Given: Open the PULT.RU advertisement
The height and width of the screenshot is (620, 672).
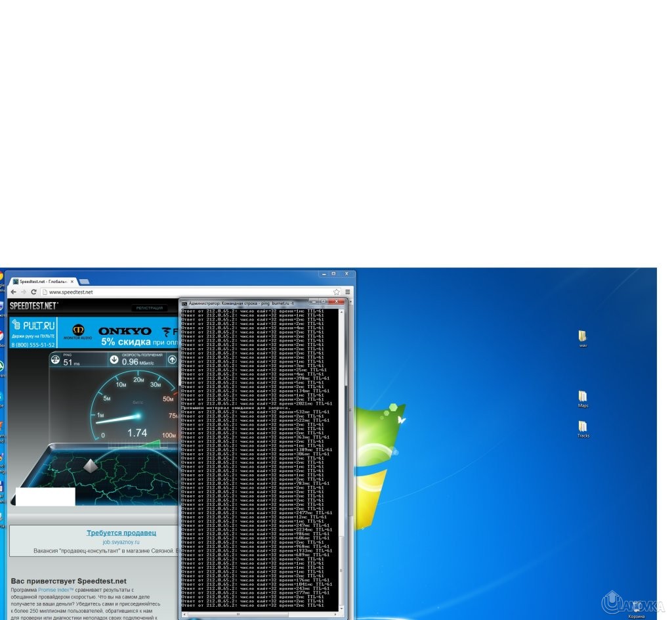Looking at the screenshot, I should coord(33,333).
